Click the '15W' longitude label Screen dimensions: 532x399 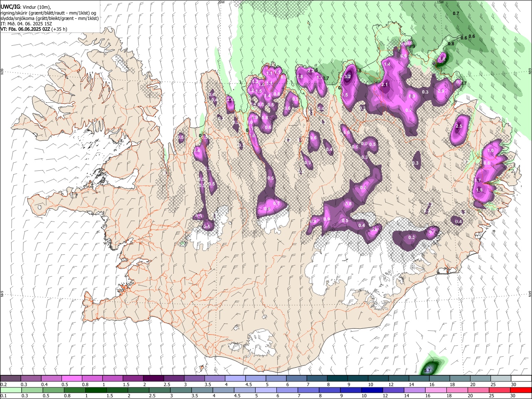click(441, 2)
